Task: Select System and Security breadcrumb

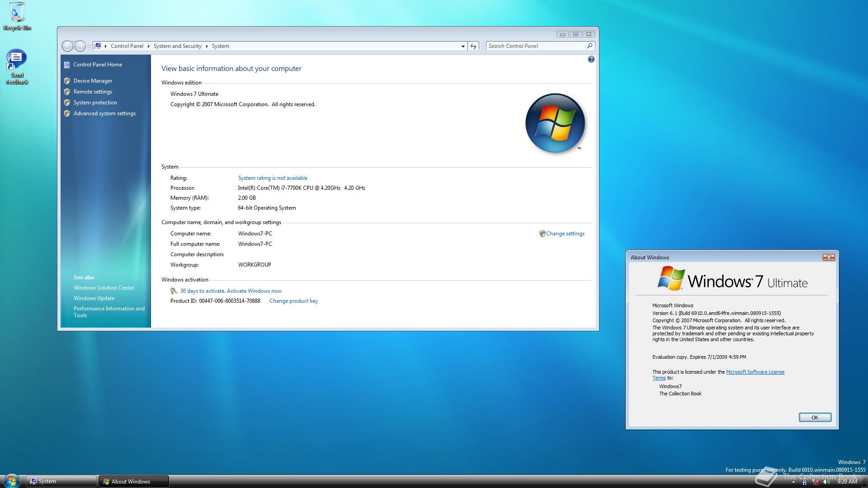Action: click(x=177, y=46)
